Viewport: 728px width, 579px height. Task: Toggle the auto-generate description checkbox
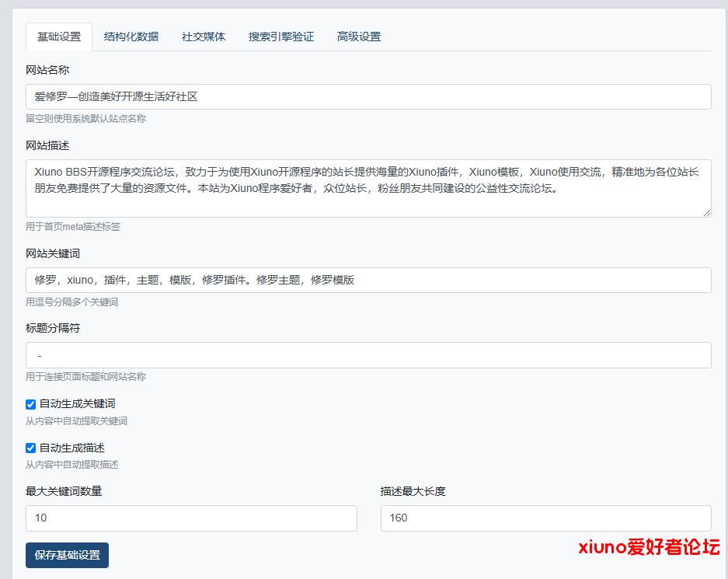[30, 448]
